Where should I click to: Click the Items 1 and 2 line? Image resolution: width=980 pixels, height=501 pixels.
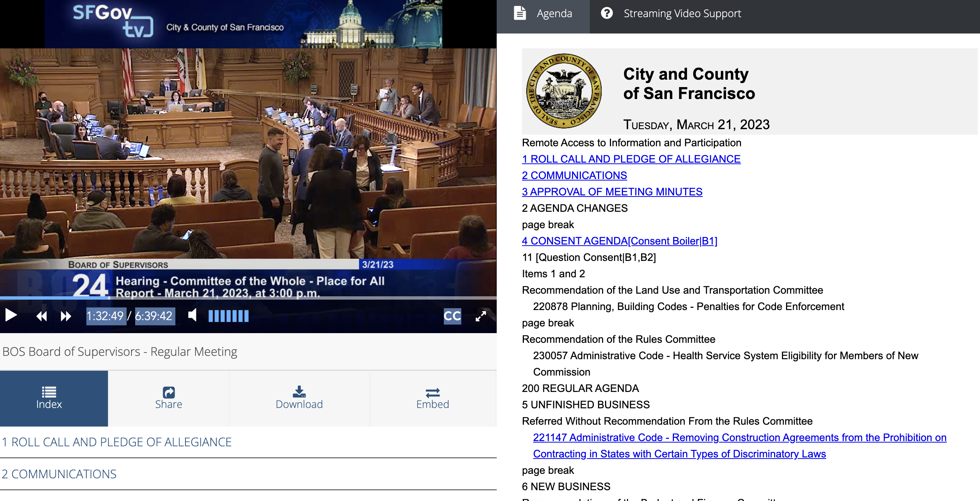[553, 274]
